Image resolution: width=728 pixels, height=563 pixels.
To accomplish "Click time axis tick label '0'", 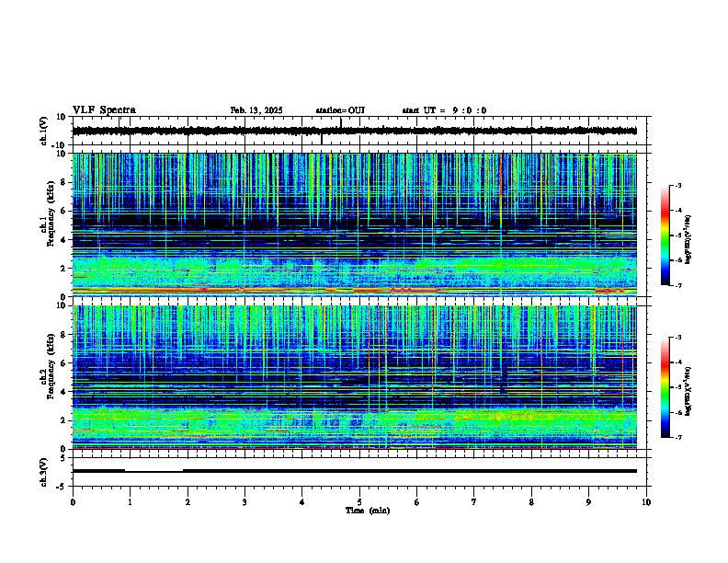I will pyautogui.click(x=73, y=502).
